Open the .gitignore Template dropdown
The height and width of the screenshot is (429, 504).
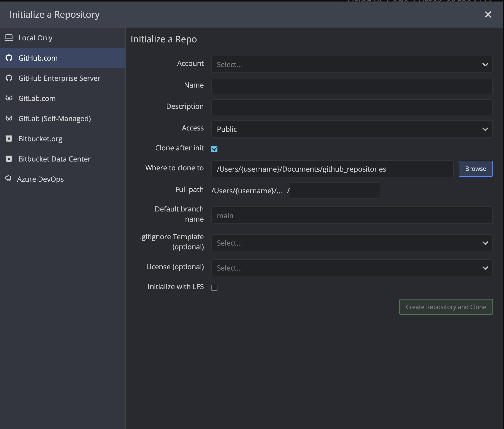pyautogui.click(x=352, y=243)
